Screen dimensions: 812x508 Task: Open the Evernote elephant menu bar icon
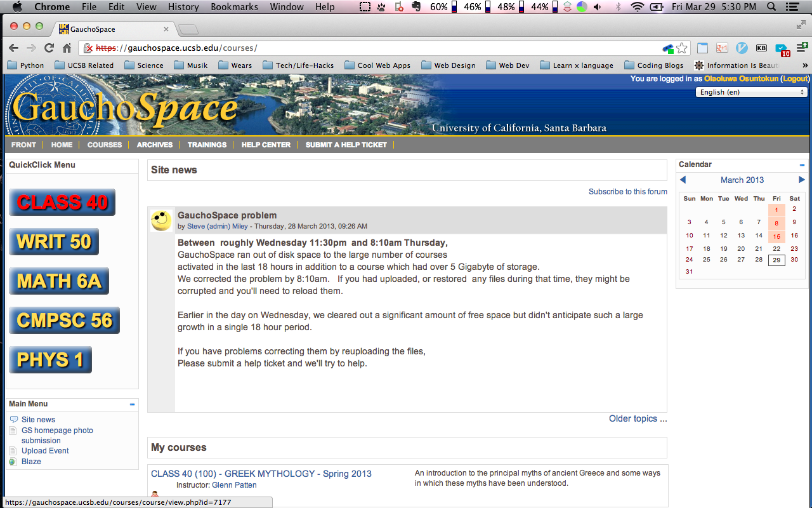[x=416, y=7]
